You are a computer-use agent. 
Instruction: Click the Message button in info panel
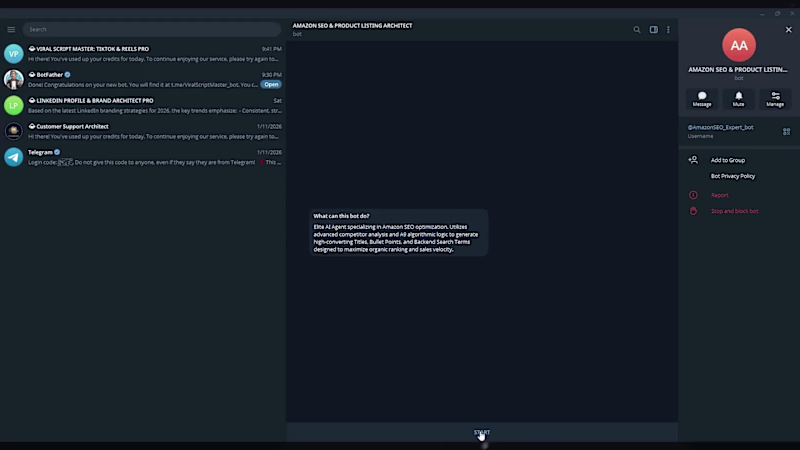coord(702,99)
